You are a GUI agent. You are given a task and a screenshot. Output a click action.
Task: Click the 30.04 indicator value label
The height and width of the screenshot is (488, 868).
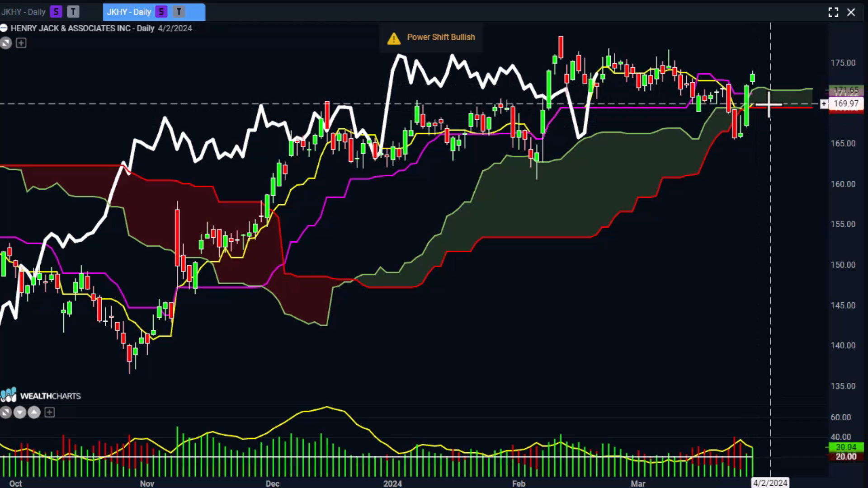[846, 447]
